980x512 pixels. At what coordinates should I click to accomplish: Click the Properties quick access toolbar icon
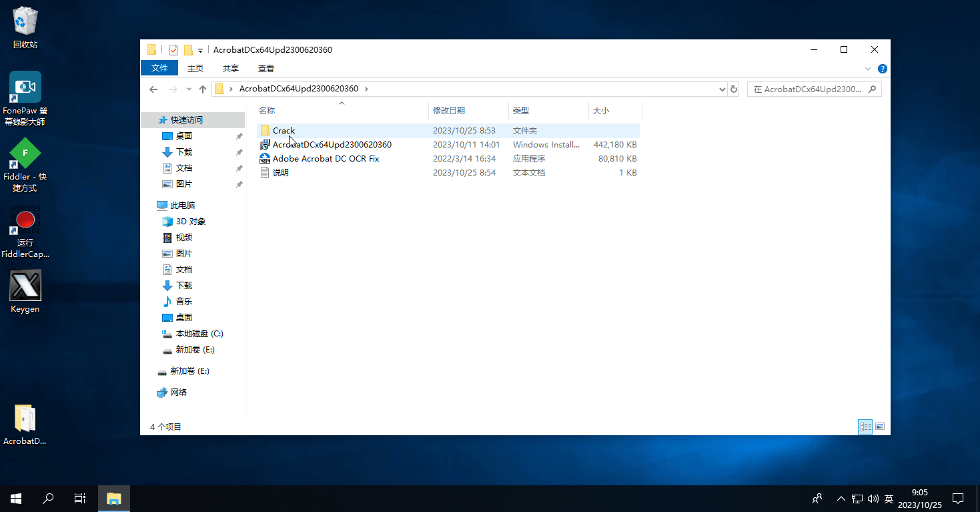(173, 50)
